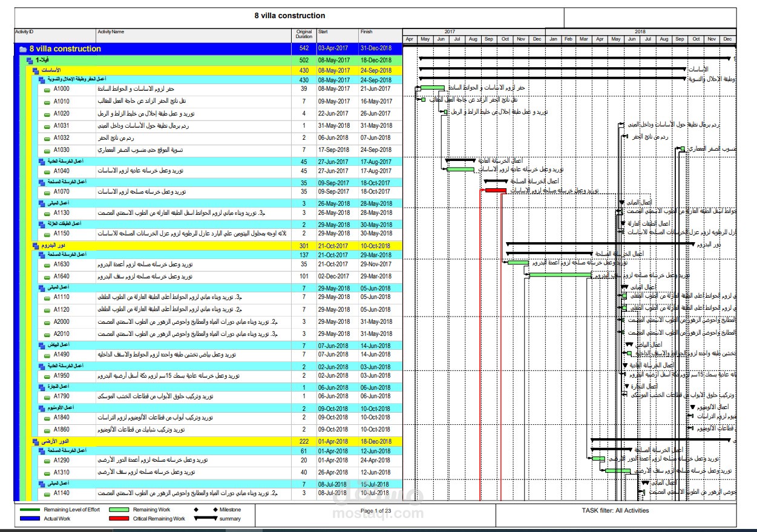The height and width of the screenshot is (532, 757).
Task: Click the WBS icon beside الدور الأرضى
Action: coord(36,442)
